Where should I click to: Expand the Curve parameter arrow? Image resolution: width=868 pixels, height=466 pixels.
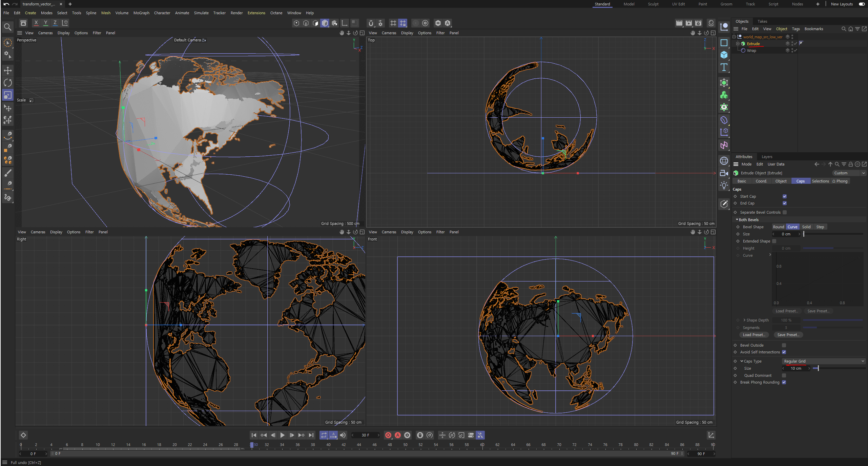coord(770,255)
